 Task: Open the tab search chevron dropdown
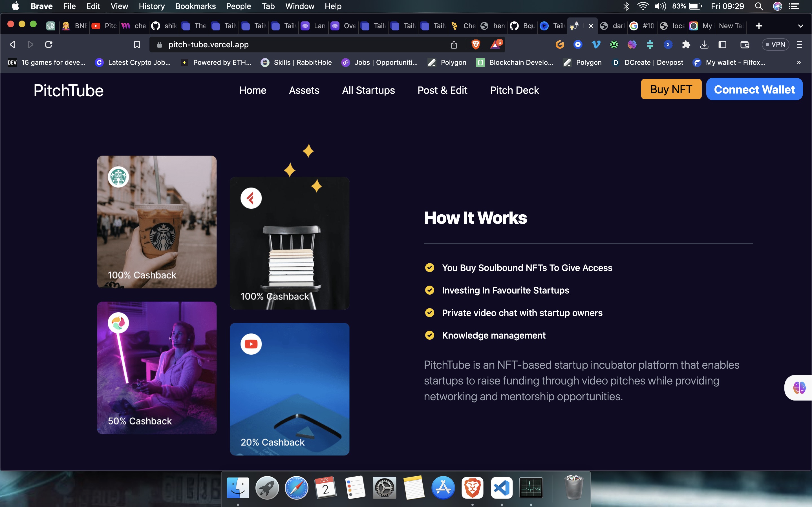[x=800, y=26]
